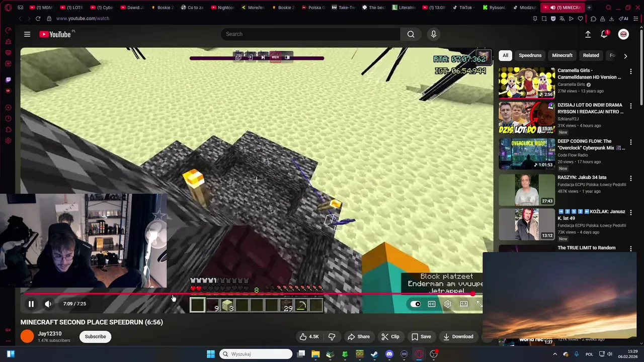Open options for the Caramelldansen video
Screen dimensions: 644x362
(x=630, y=71)
